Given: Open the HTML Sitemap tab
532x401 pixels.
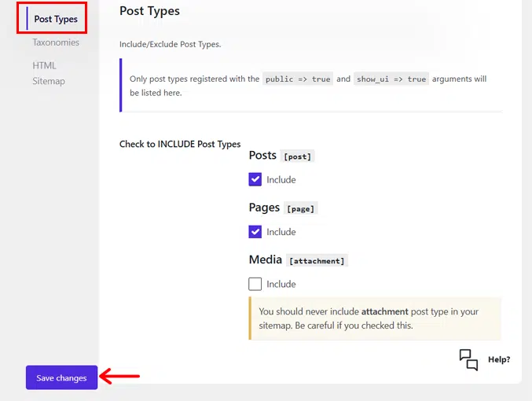Looking at the screenshot, I should (x=49, y=73).
